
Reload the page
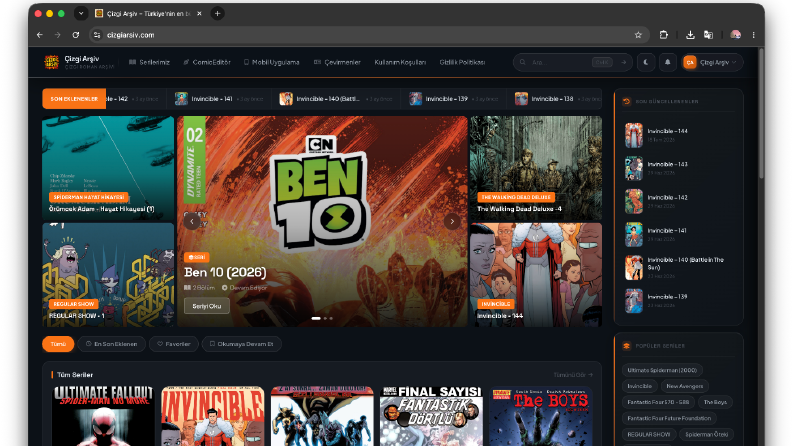tap(76, 35)
